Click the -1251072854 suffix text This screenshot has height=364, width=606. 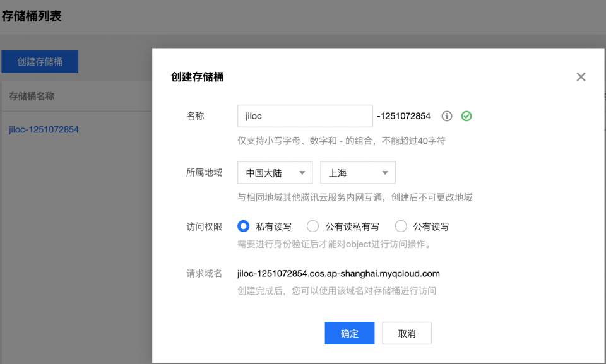(403, 116)
